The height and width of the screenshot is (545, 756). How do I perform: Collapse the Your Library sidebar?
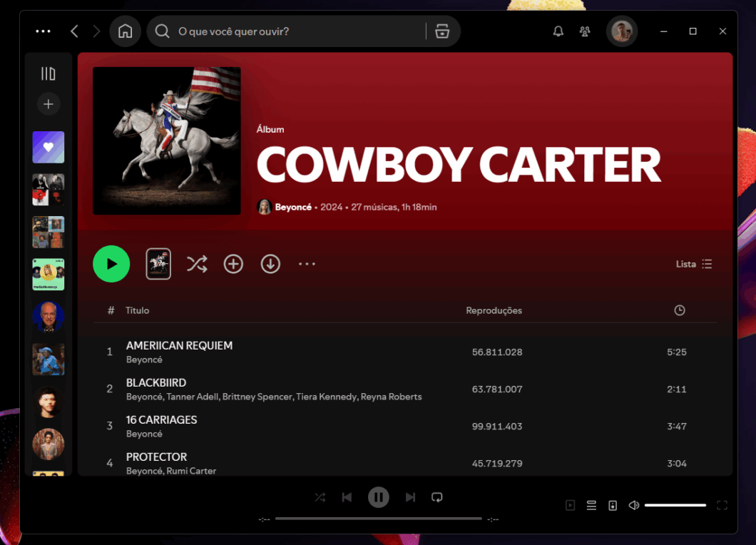click(48, 73)
